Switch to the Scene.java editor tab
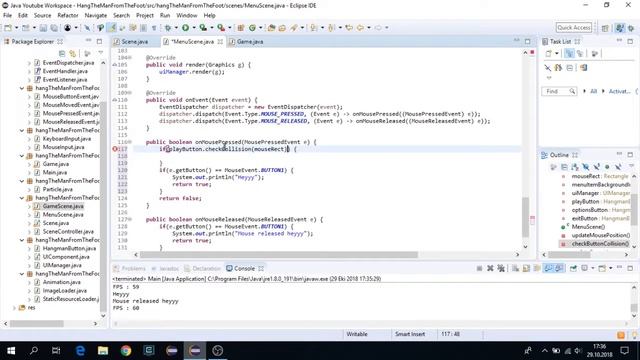 point(135,42)
